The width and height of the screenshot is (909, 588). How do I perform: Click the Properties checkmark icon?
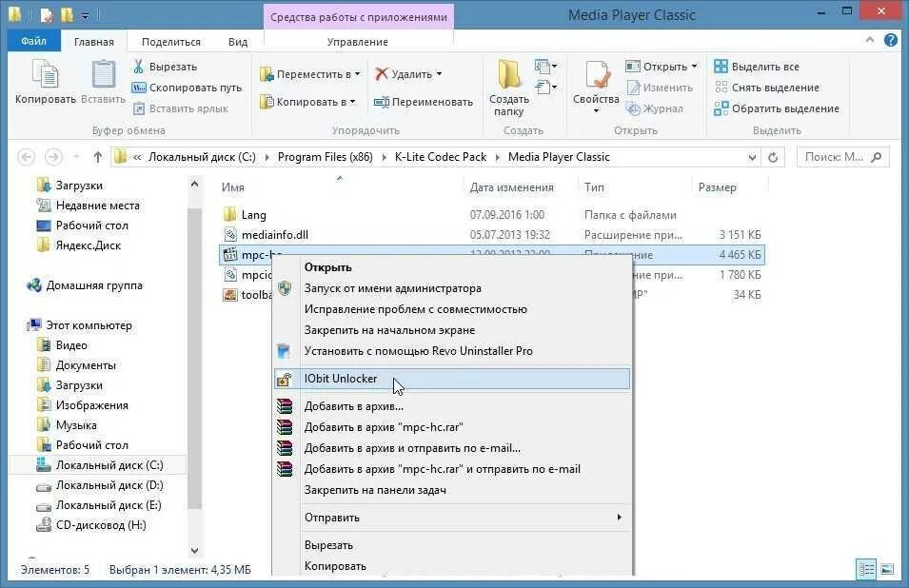(x=597, y=75)
